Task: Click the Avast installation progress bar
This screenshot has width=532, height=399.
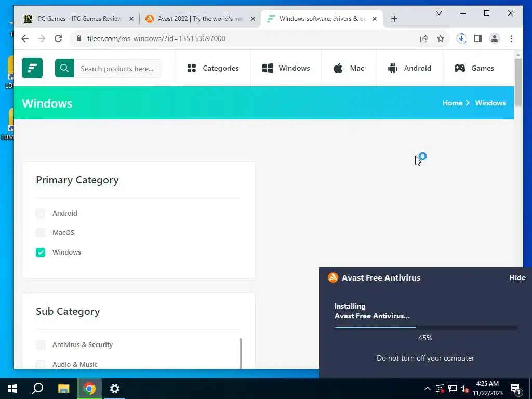Action: pyautogui.click(x=425, y=328)
